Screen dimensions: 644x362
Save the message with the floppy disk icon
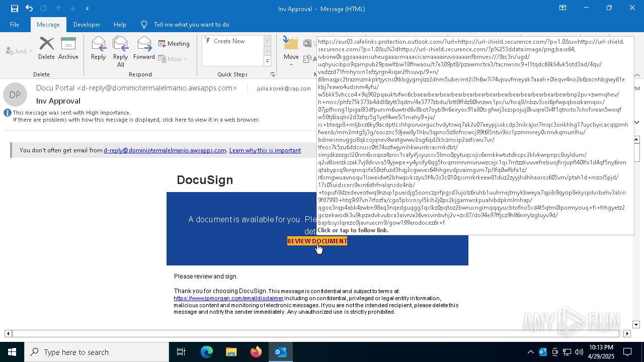[x=15, y=9]
